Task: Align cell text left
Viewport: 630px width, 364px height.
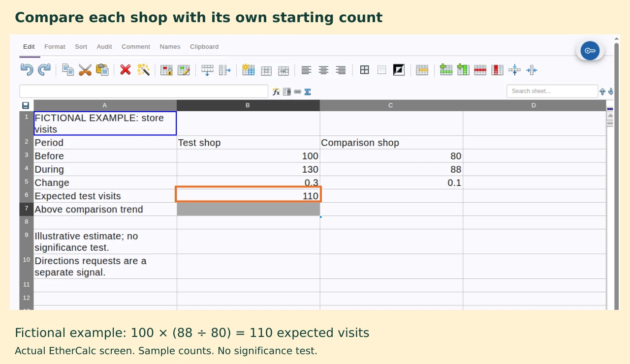Action: 306,70
